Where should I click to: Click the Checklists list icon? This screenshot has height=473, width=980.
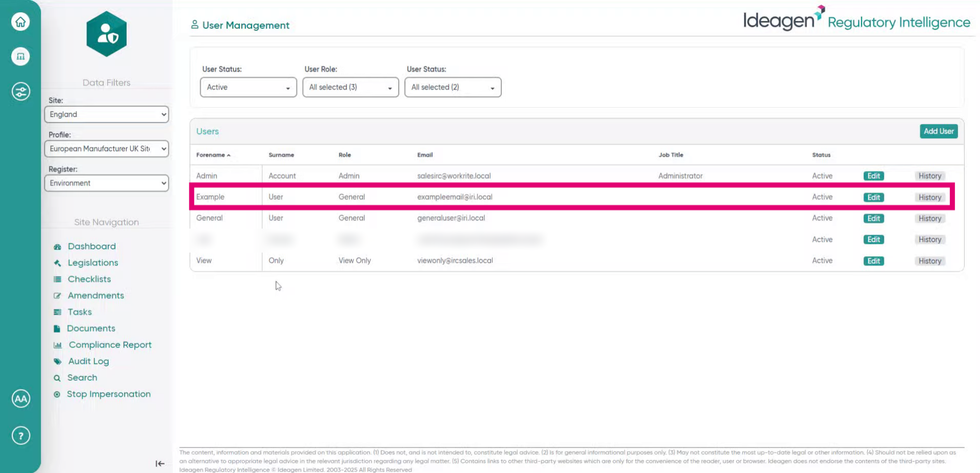pos(57,279)
